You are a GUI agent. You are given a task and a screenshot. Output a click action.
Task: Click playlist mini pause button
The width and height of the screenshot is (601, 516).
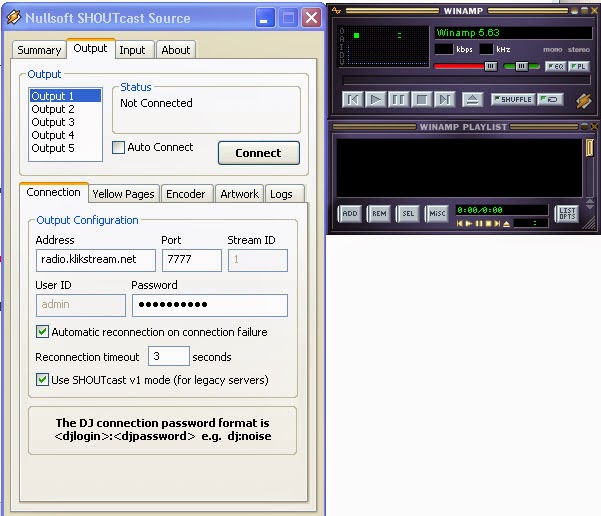click(x=479, y=223)
